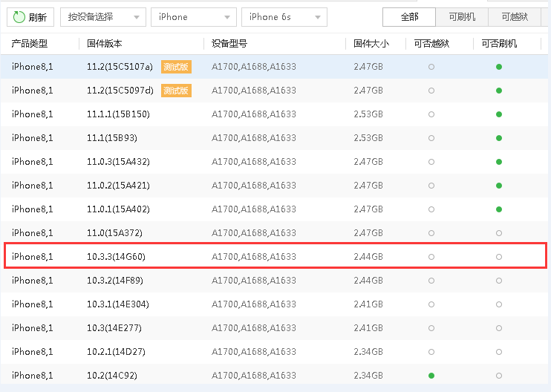Screen dimensions: 551x392
Task: Click device models cell in 11.0(15A372) row
Action: point(254,233)
